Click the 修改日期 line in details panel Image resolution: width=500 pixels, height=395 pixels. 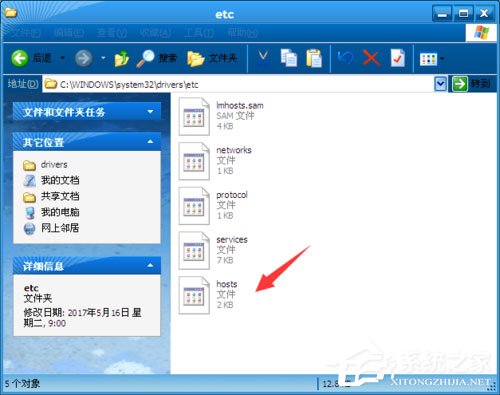(82, 318)
